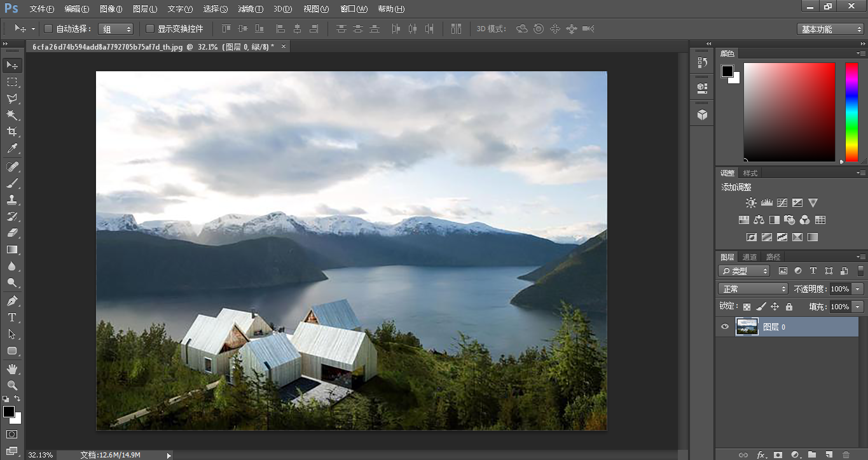868x460 pixels.
Task: Select the History Brush tool
Action: 12,216
